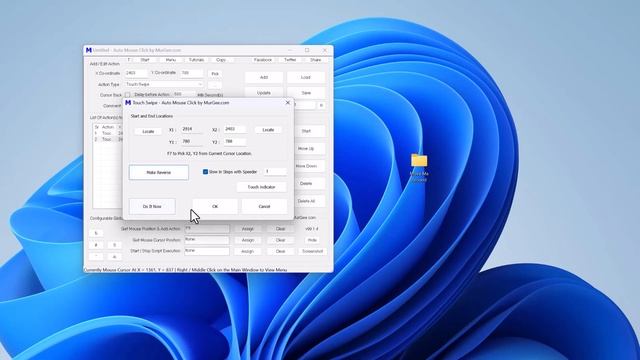Click the Locate button beside X1

point(148,131)
